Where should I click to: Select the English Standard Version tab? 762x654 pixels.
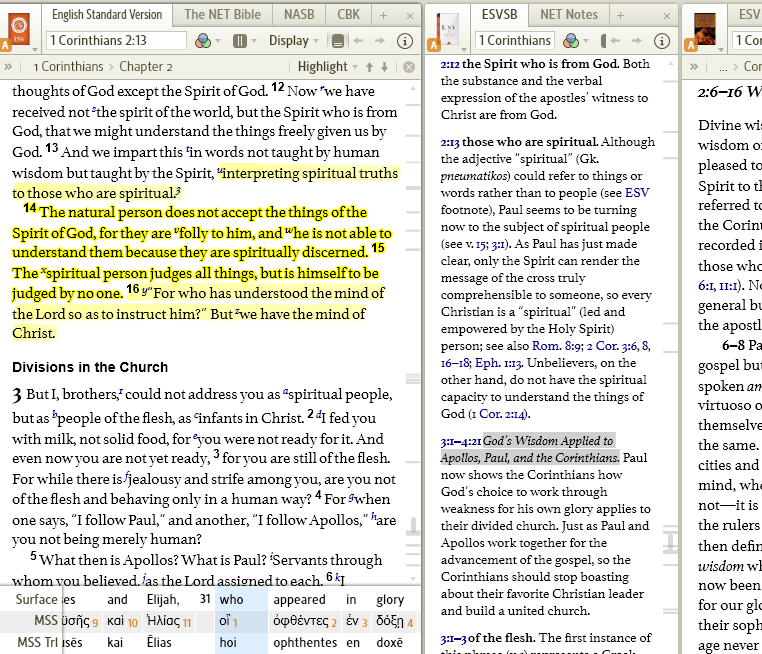click(107, 15)
